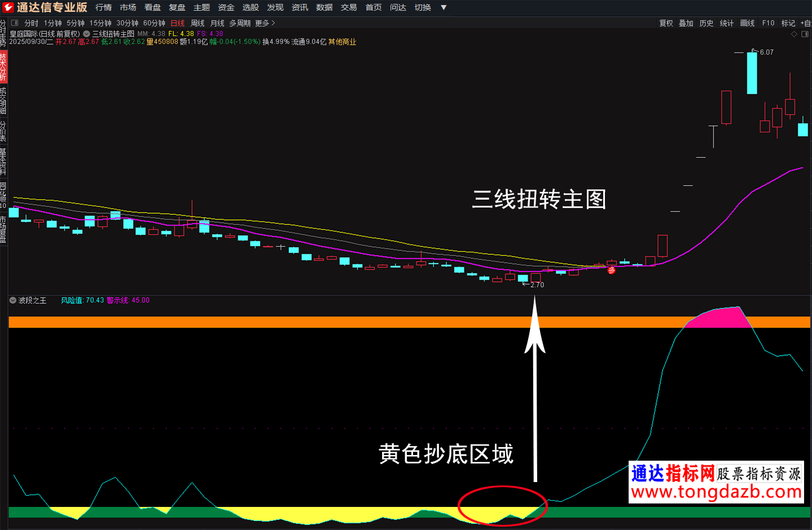The width and height of the screenshot is (812, 530).
Task: Open the 资金 menu
Action: (226, 7)
